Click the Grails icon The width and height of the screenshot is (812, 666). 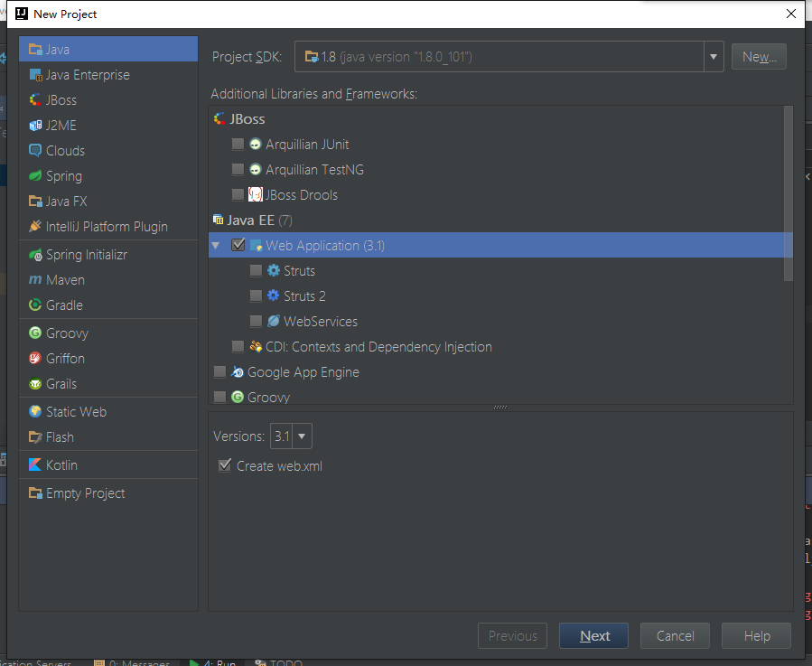pos(35,383)
